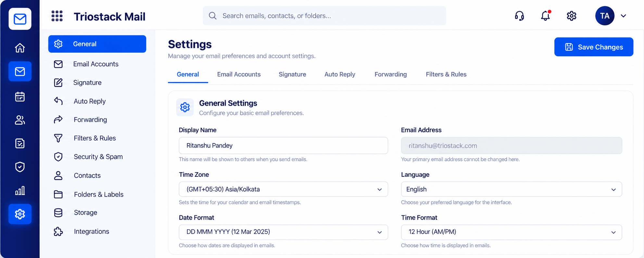Click the Save Changes button

click(594, 47)
